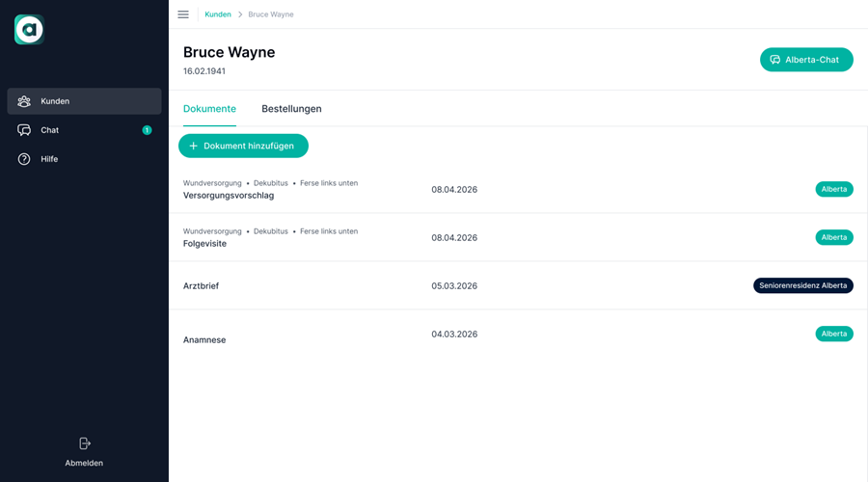Go back via Kunden breadcrumb link

pyautogui.click(x=218, y=14)
